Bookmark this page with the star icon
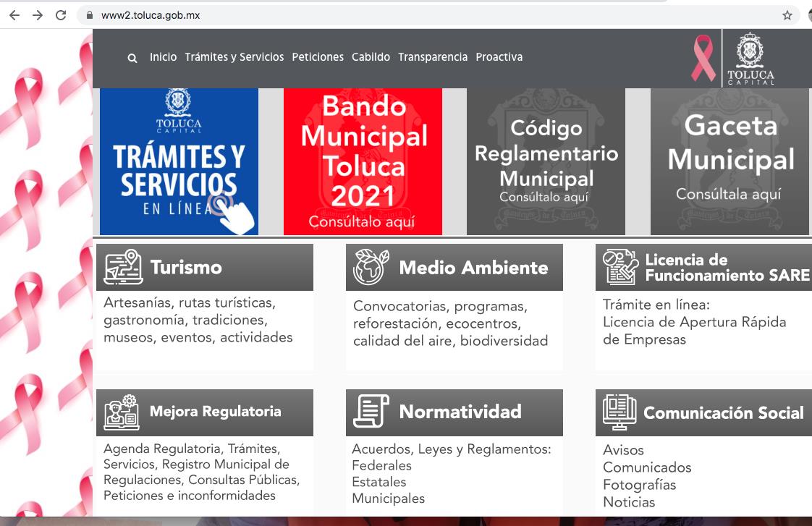The width and height of the screenshot is (812, 526). pyautogui.click(x=787, y=15)
